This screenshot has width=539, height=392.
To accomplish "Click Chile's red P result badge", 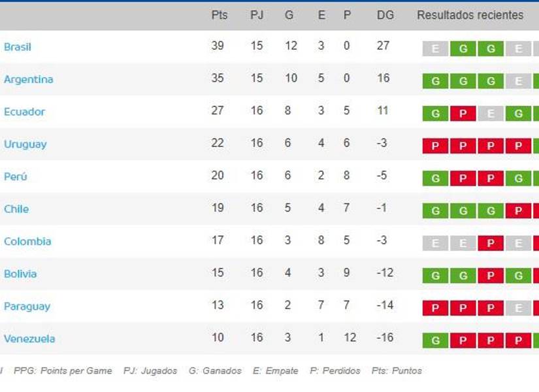I will pos(518,211).
